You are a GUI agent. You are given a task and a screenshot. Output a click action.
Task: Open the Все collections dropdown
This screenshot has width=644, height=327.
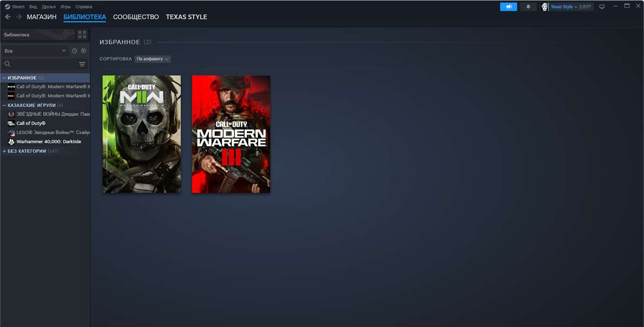(x=35, y=50)
